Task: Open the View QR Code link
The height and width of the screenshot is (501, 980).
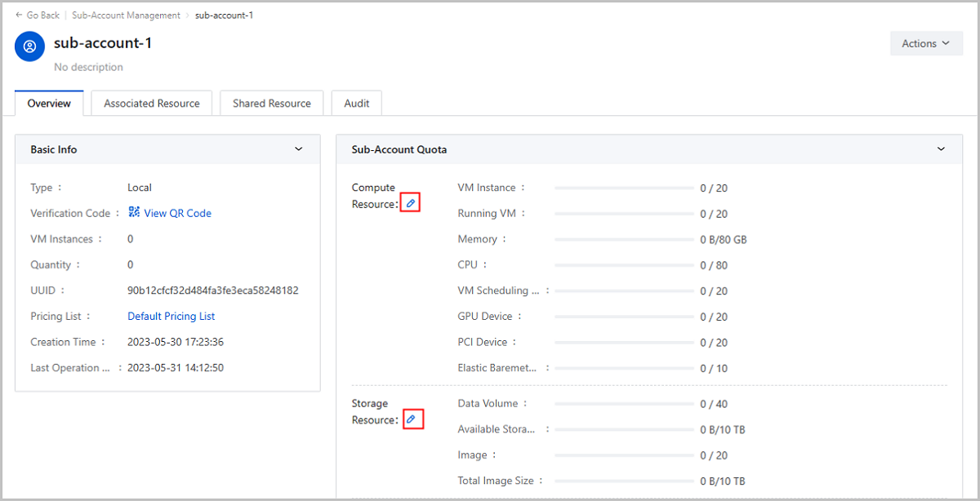Action: [x=177, y=213]
